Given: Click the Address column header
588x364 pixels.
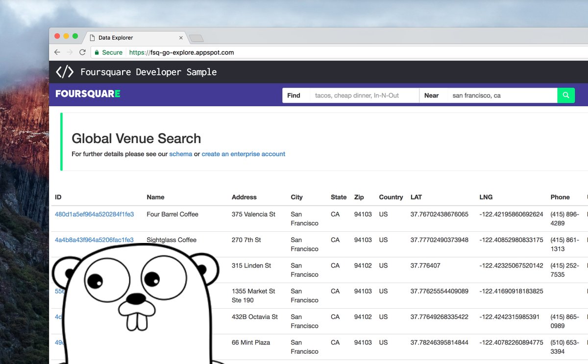Looking at the screenshot, I should coord(244,197).
